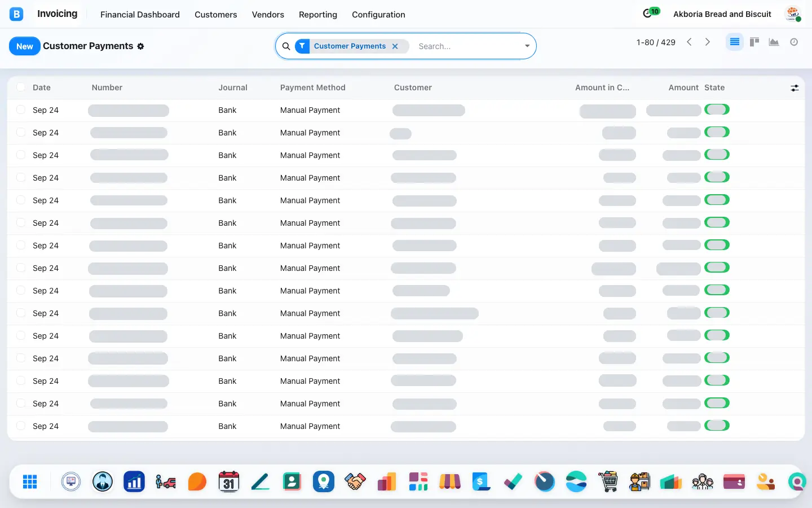Image resolution: width=812 pixels, height=508 pixels.
Task: Open the orange speech bubble dock app
Action: tap(197, 481)
